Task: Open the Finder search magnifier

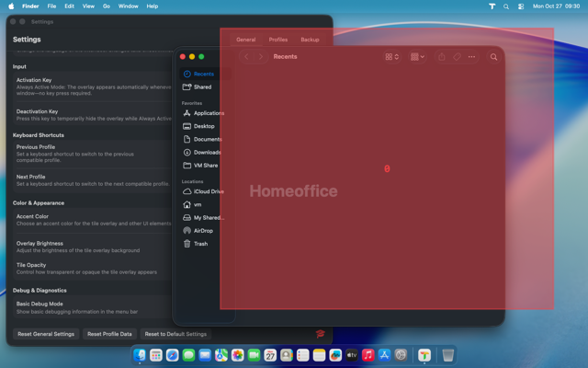Action: 494,57
